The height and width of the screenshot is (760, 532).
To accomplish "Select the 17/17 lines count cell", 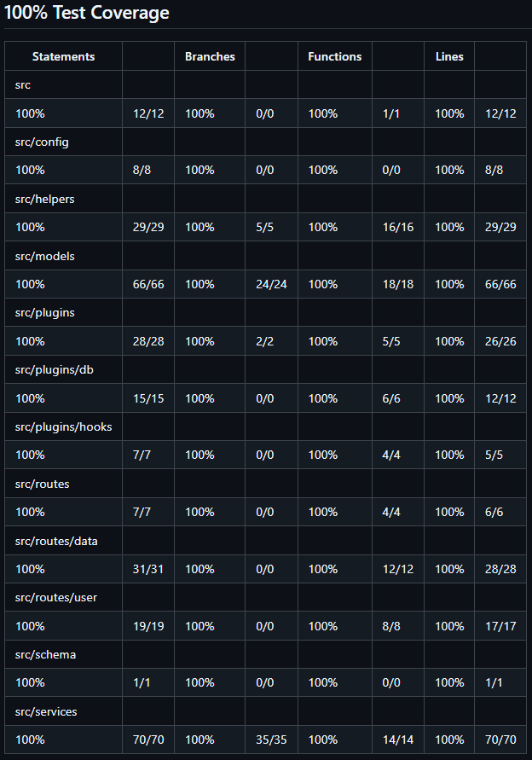I will point(500,626).
